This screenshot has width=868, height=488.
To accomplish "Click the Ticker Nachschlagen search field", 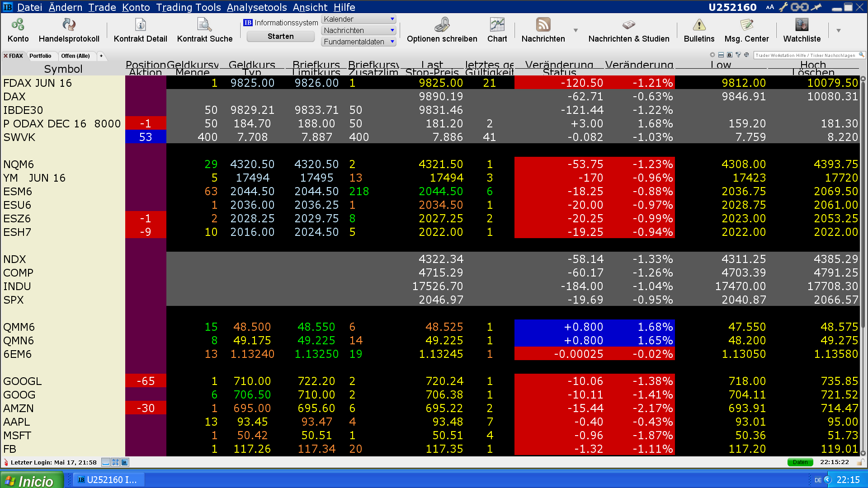I will (806, 55).
